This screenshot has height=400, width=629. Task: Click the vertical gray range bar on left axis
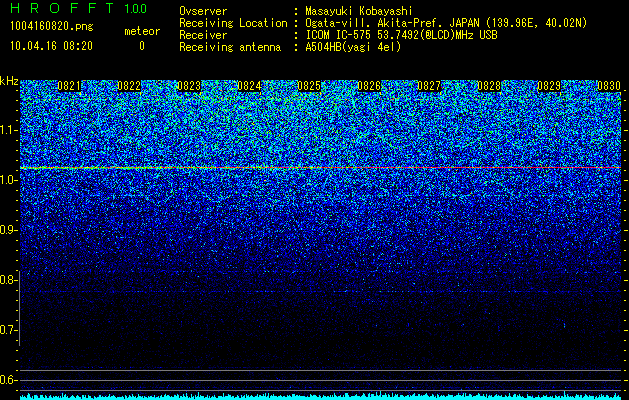(x=19, y=308)
